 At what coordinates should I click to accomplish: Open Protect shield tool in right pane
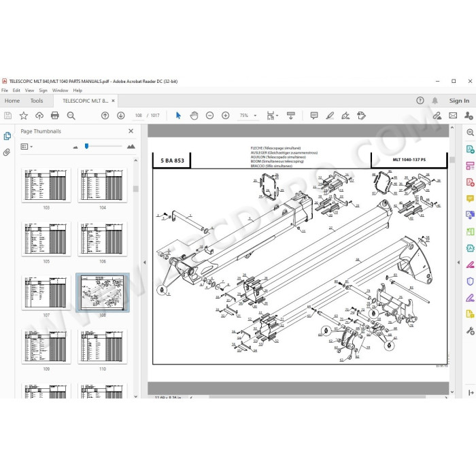470,282
